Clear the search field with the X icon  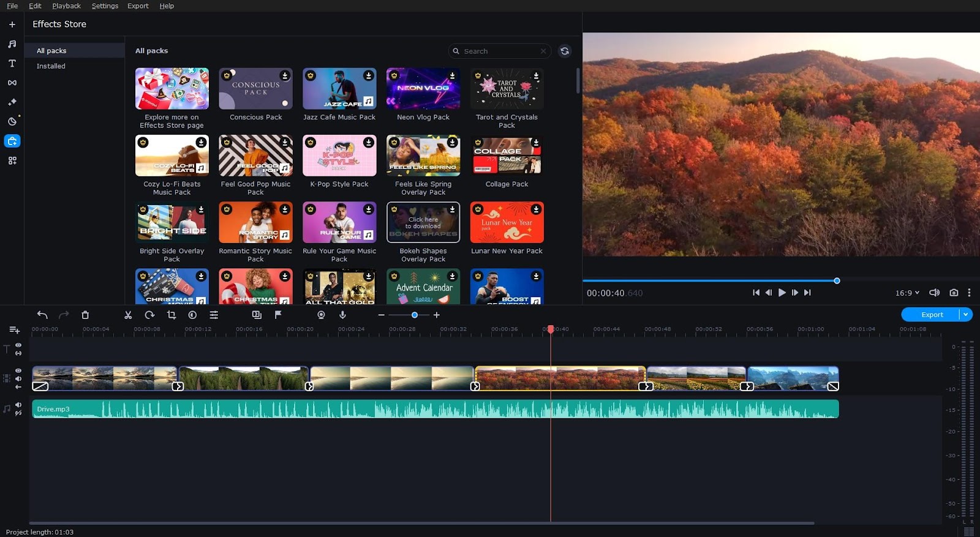[x=543, y=51]
